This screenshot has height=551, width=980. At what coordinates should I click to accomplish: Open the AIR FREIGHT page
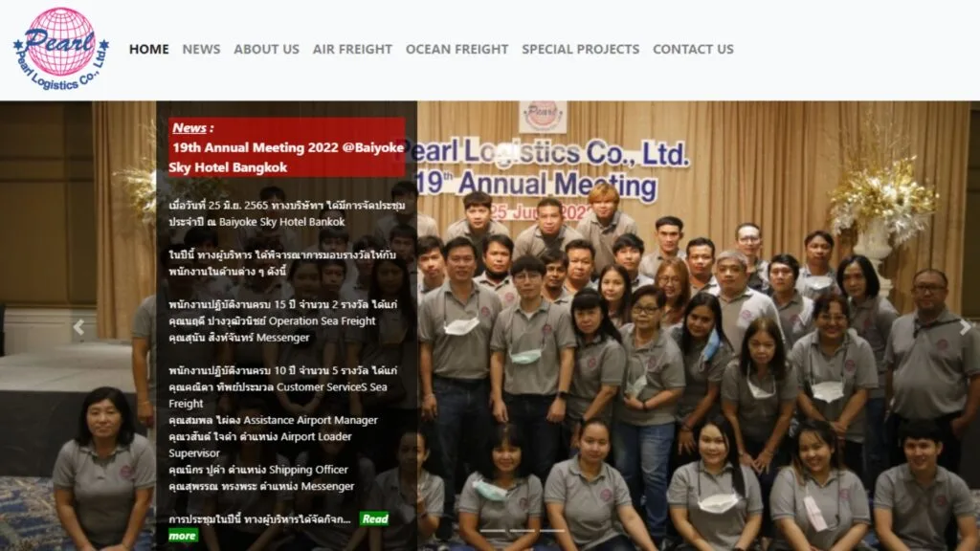(x=352, y=49)
